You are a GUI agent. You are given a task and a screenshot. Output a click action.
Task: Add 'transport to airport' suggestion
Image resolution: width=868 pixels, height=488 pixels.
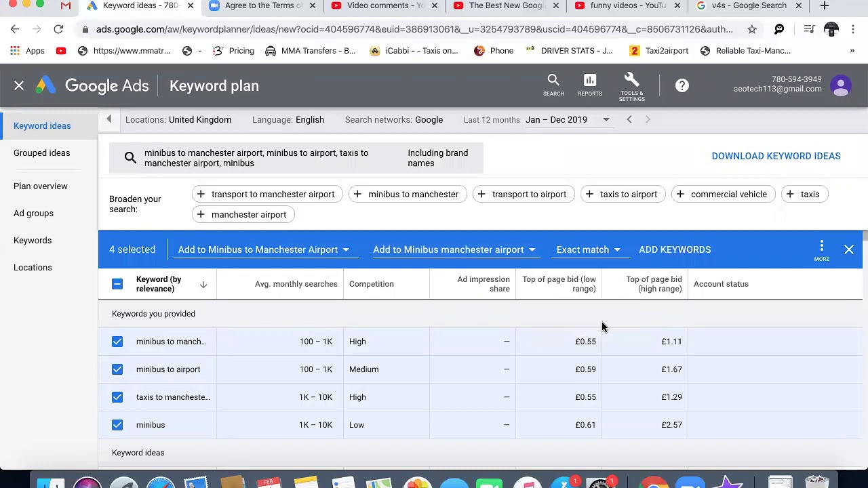(x=524, y=194)
